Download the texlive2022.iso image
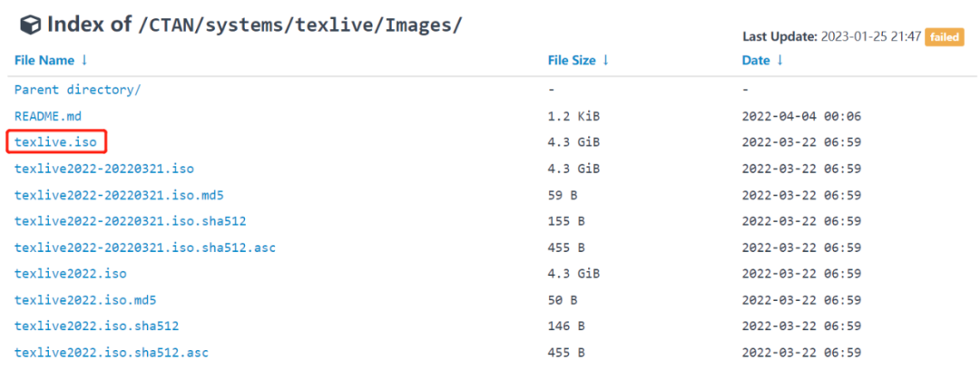Viewport: 980px width, 380px height. [x=70, y=273]
